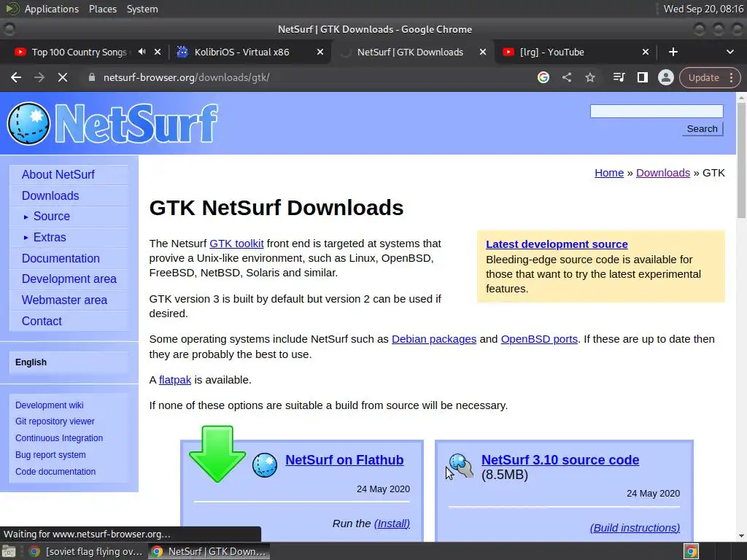The image size is (747, 560).
Task: Click Downloads breadcrumb link
Action: coord(662,173)
